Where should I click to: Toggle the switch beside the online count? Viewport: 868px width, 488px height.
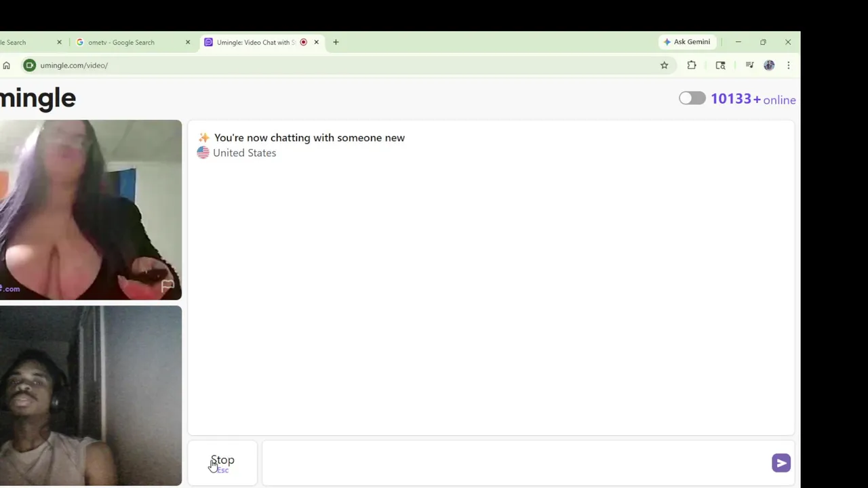click(x=692, y=98)
